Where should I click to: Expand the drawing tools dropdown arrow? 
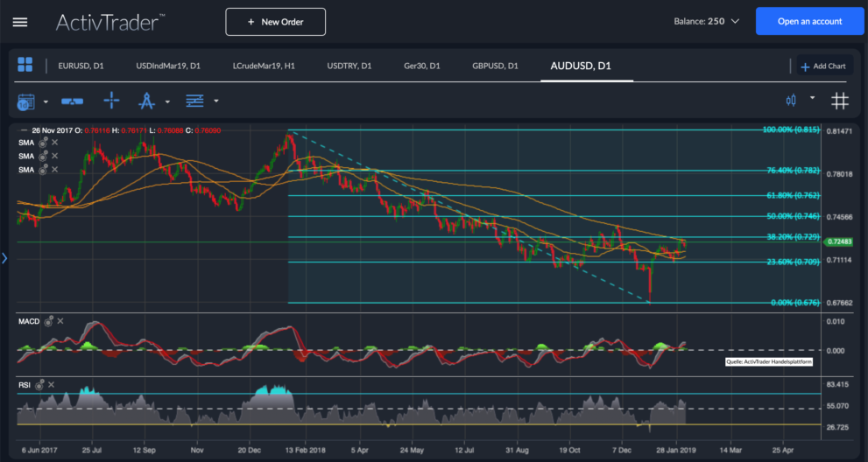tap(167, 101)
